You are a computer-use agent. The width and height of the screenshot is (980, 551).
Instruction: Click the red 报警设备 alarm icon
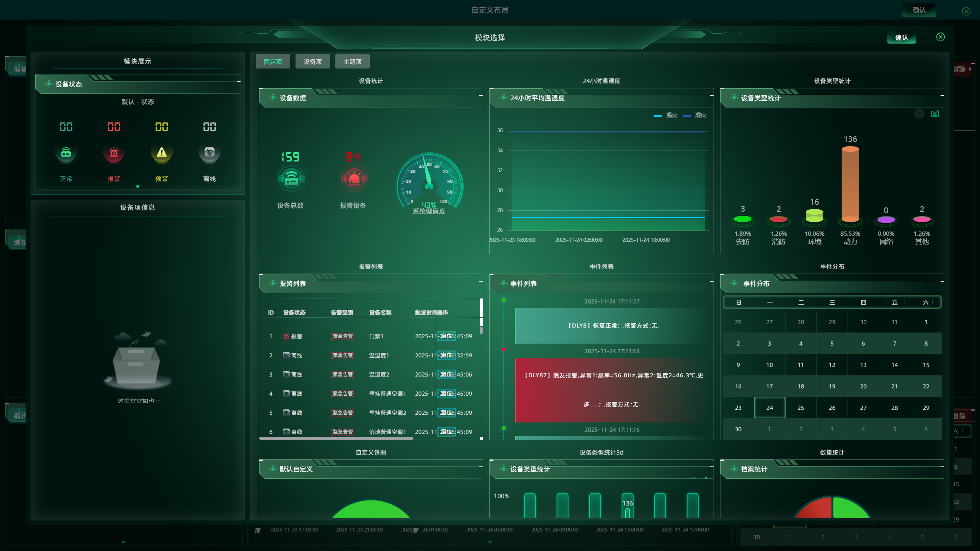[x=354, y=178]
